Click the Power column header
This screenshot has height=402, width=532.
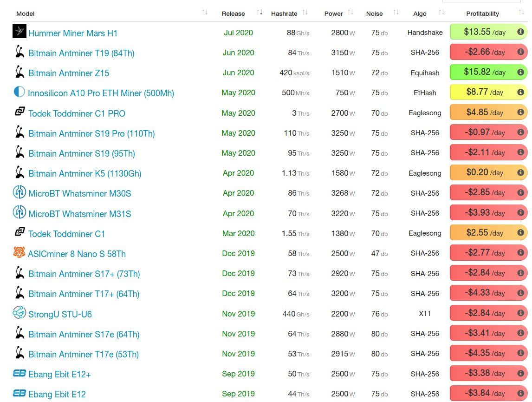click(x=333, y=13)
